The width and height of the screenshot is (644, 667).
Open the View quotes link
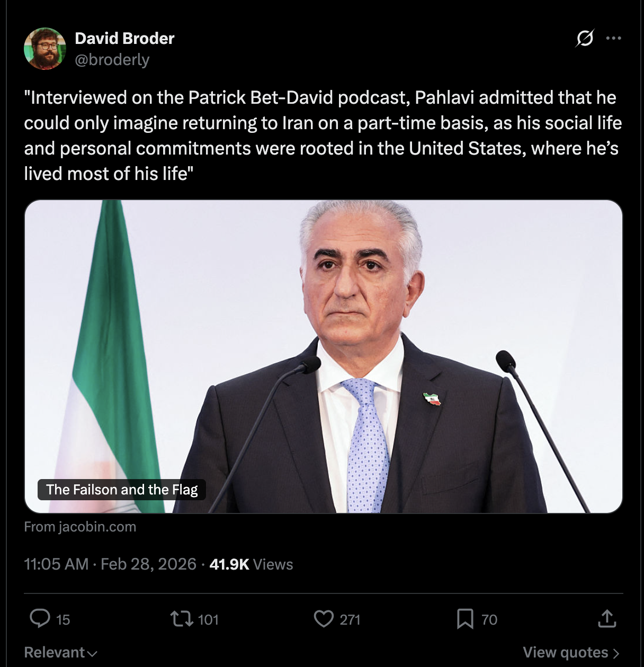(x=570, y=652)
